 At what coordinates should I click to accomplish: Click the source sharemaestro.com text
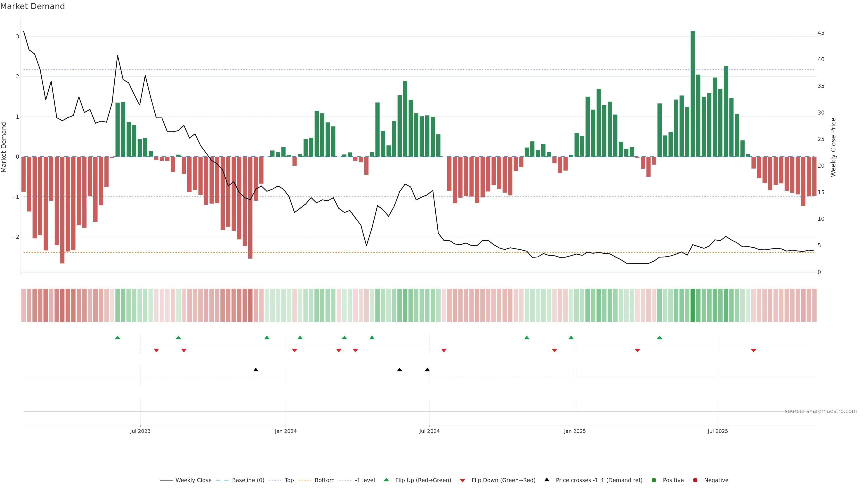click(821, 411)
